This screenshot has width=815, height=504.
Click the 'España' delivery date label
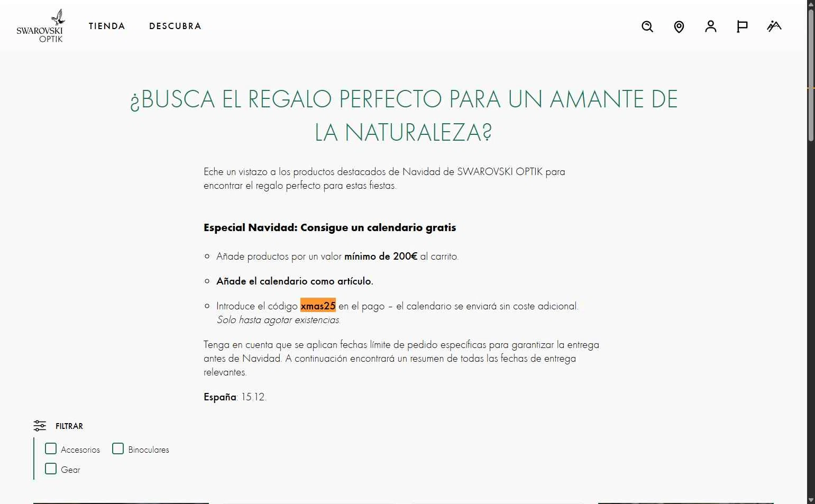coord(220,397)
